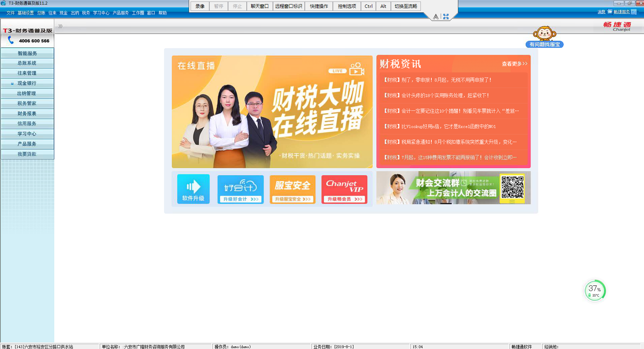Click the LIVE camera icon on banner
Viewport: 644px width, 349px height.
(356, 69)
